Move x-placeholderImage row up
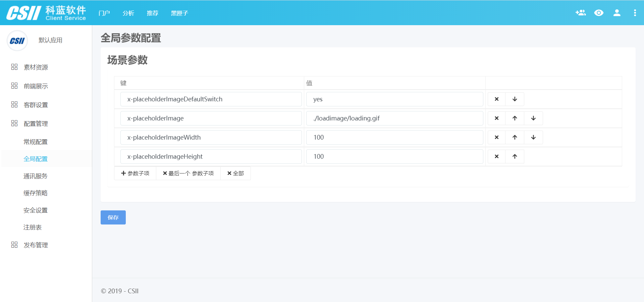This screenshot has width=644, height=302. [x=515, y=118]
